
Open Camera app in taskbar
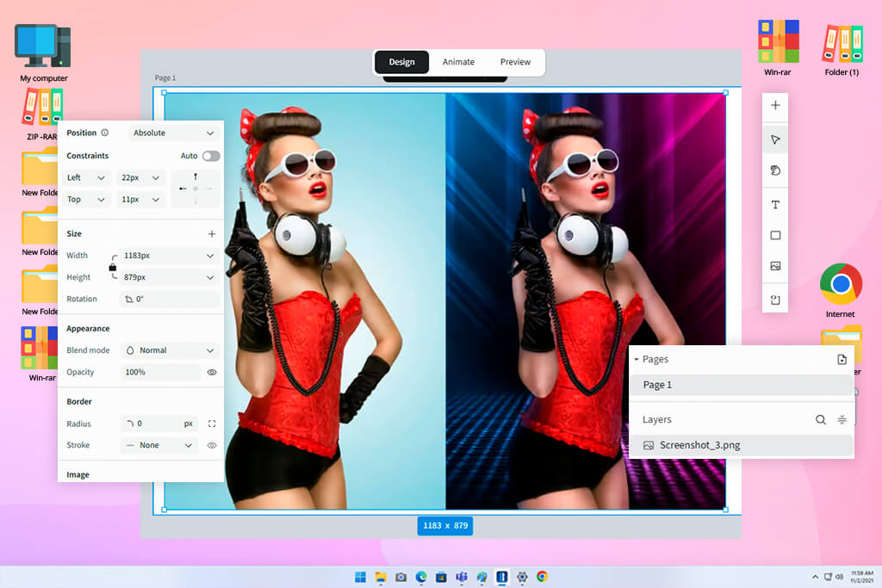(401, 577)
